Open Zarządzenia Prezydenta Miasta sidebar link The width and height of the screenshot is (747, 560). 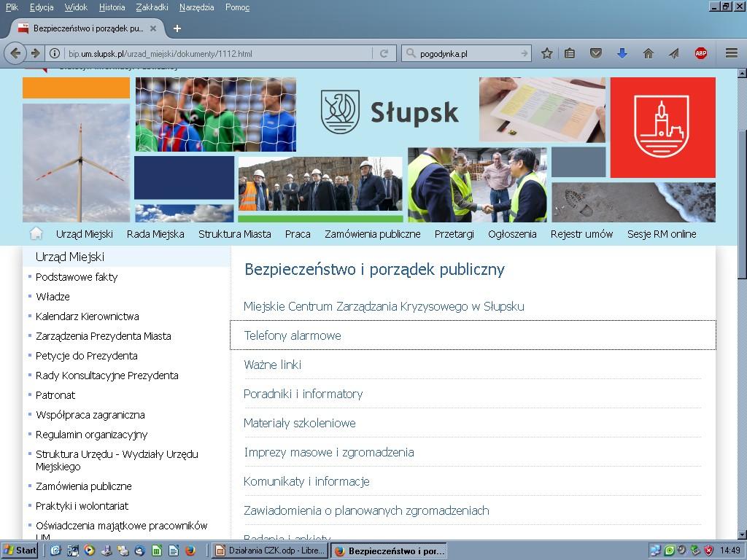pos(104,335)
